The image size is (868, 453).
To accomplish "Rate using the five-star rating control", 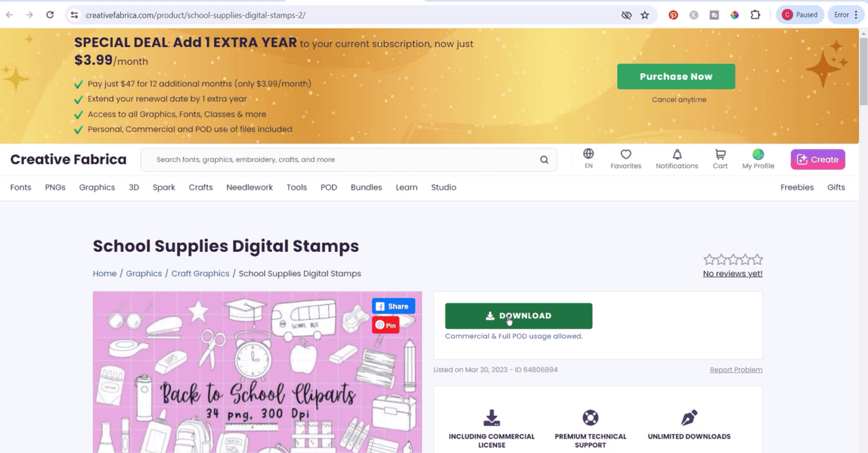I will coord(733,260).
